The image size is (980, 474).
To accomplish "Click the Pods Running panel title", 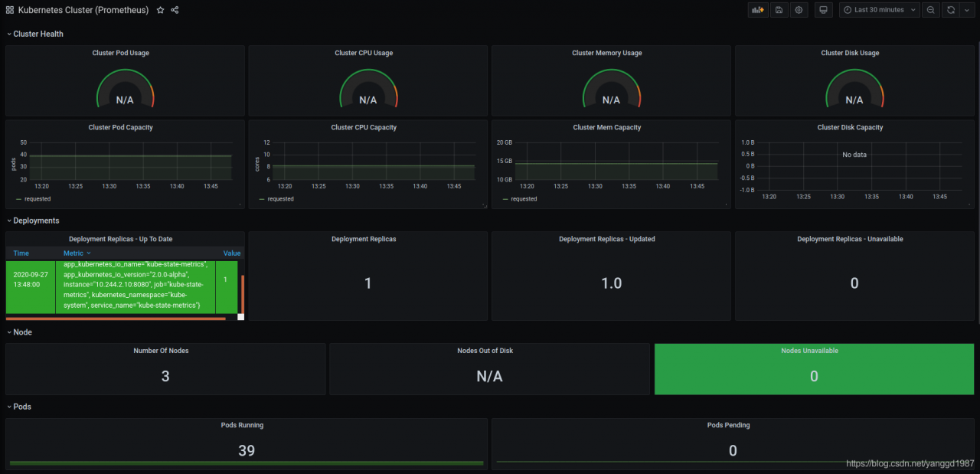I will pos(242,425).
